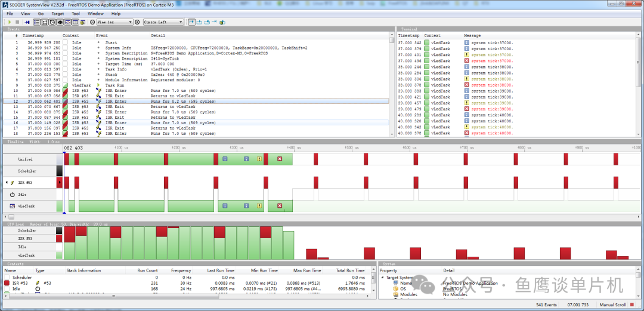Click the red ISR #53 swatch in CPU Load

coord(59,239)
